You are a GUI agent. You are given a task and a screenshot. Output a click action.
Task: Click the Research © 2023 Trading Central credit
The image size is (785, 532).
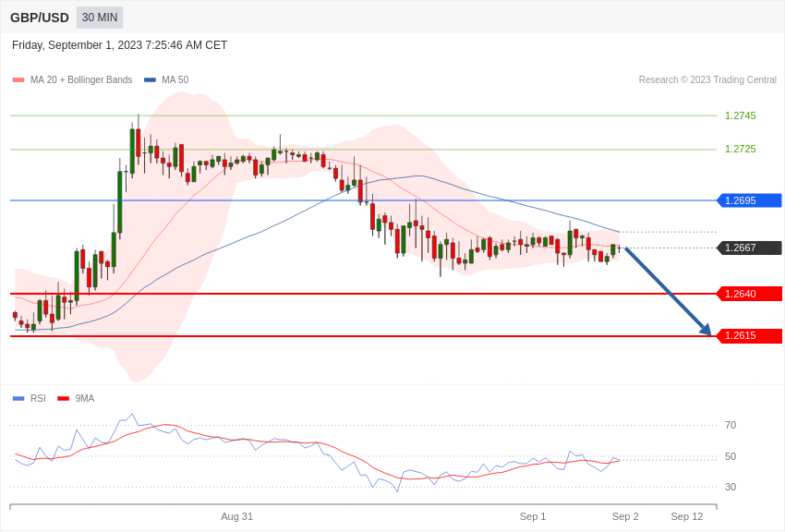tap(707, 80)
